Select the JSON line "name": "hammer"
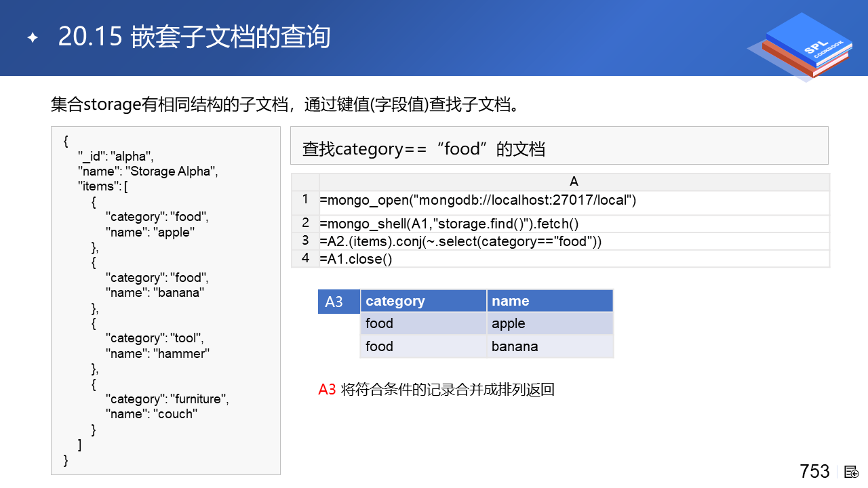The height and width of the screenshot is (488, 868). coord(157,353)
